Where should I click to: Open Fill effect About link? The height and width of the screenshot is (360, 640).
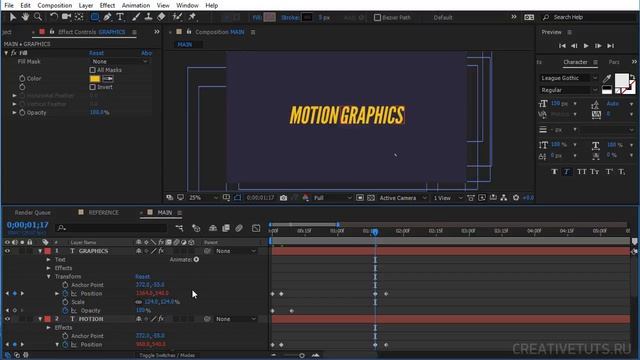pos(146,53)
